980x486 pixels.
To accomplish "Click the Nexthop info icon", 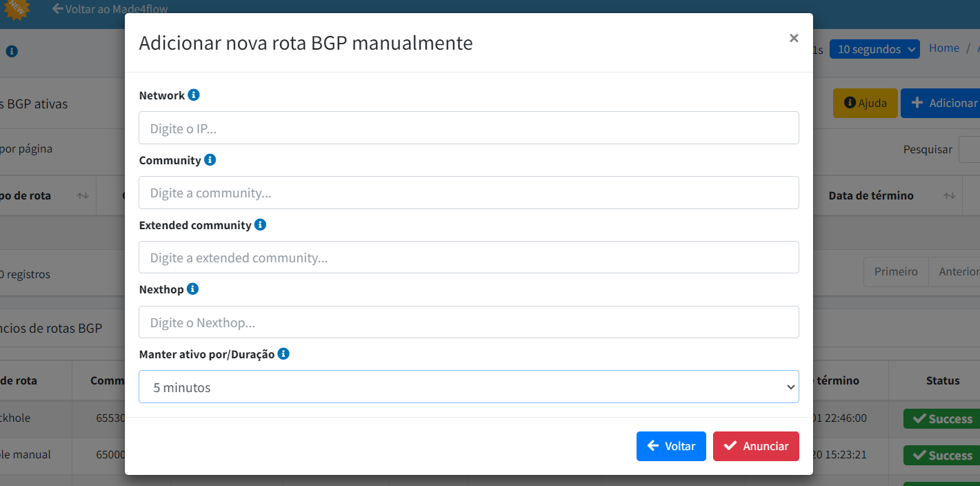I will [193, 289].
